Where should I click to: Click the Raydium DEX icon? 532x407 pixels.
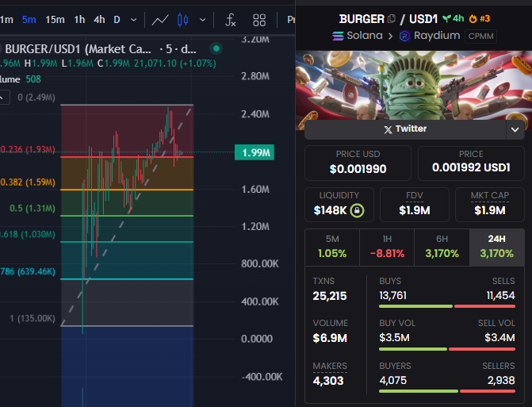click(x=404, y=36)
